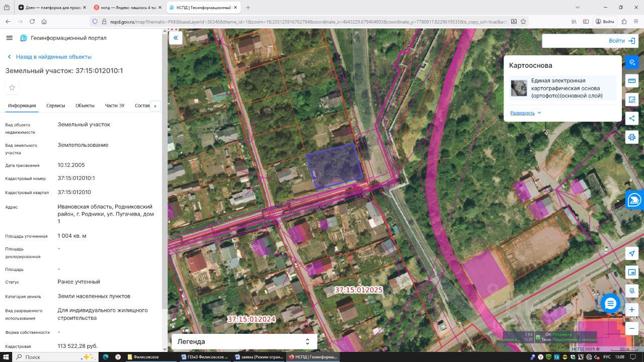This screenshot has height=362, width=644.
Task: Open the map layers tool
Action: pyautogui.click(x=632, y=62)
